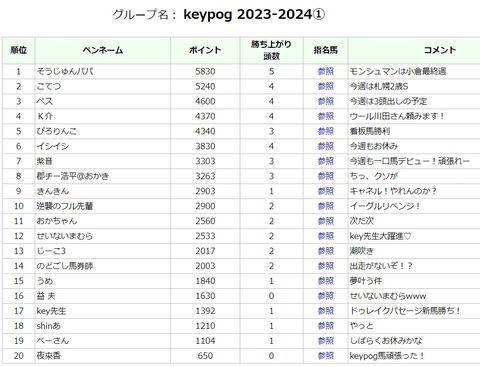Select pen name 逆襲のフル先輩
The height and width of the screenshot is (367, 480).
[x=65, y=206]
